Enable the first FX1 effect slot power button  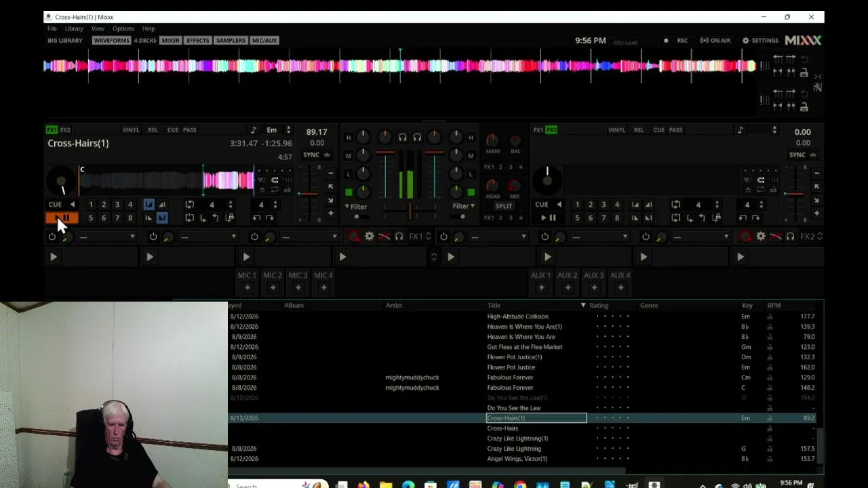[x=52, y=237]
